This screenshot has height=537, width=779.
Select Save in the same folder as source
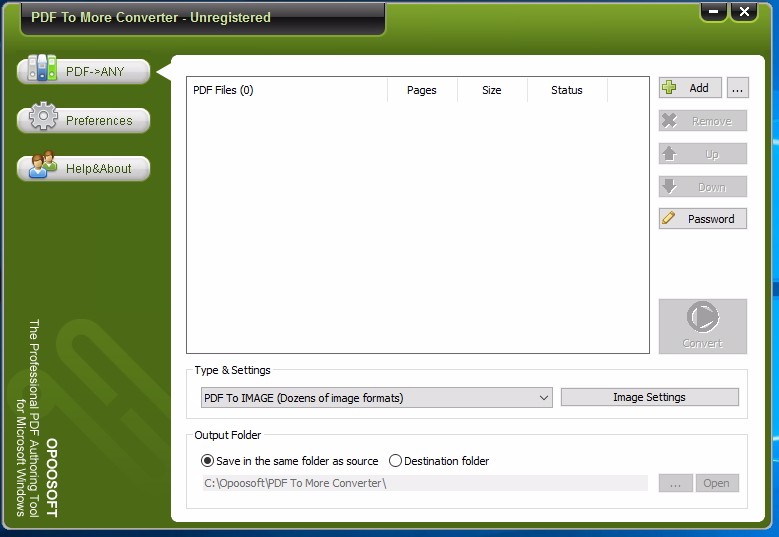click(289, 461)
